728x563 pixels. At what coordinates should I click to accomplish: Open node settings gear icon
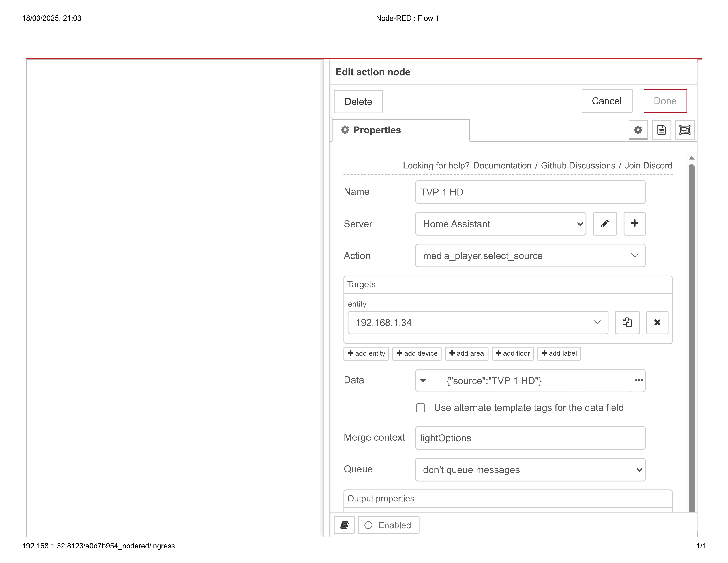pos(638,130)
